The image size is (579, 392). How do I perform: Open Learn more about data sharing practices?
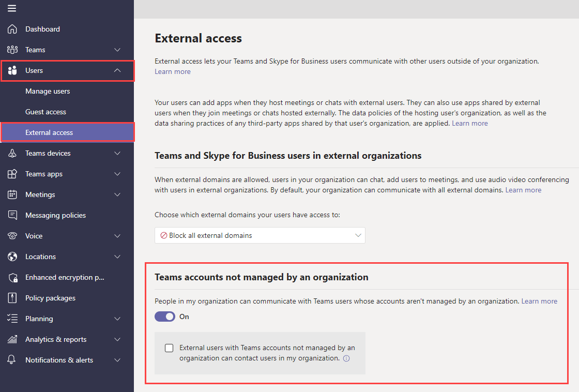pyautogui.click(x=469, y=123)
